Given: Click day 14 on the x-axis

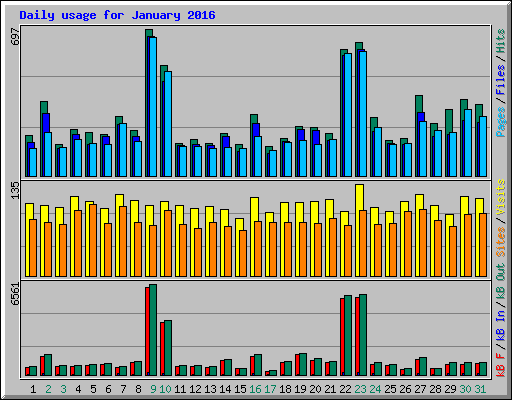Looking at the screenshot, I should coord(225,389).
